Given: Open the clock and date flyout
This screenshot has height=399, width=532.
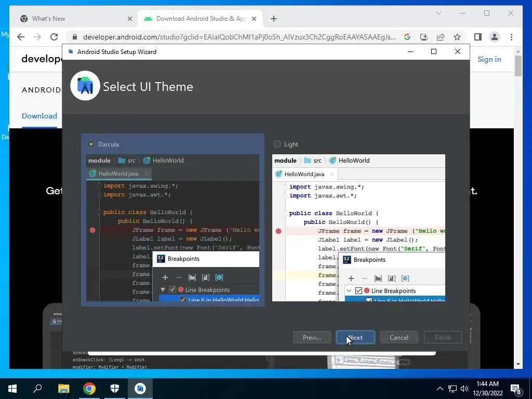Looking at the screenshot, I should (487, 389).
